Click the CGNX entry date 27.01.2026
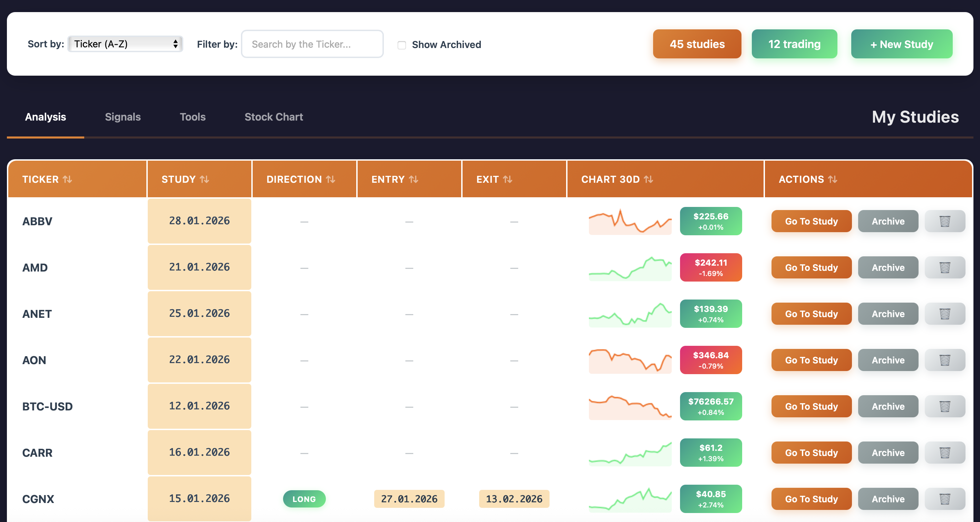 (x=409, y=499)
